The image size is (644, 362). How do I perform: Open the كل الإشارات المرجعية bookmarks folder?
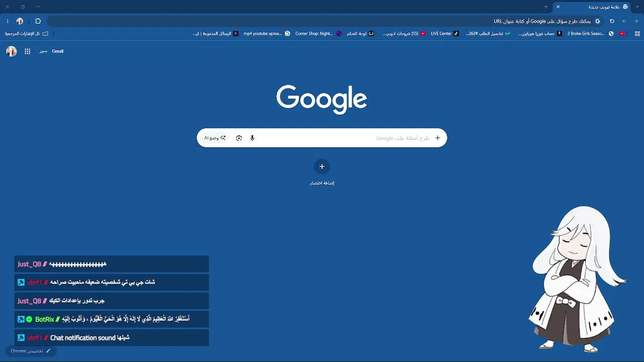(27, 34)
